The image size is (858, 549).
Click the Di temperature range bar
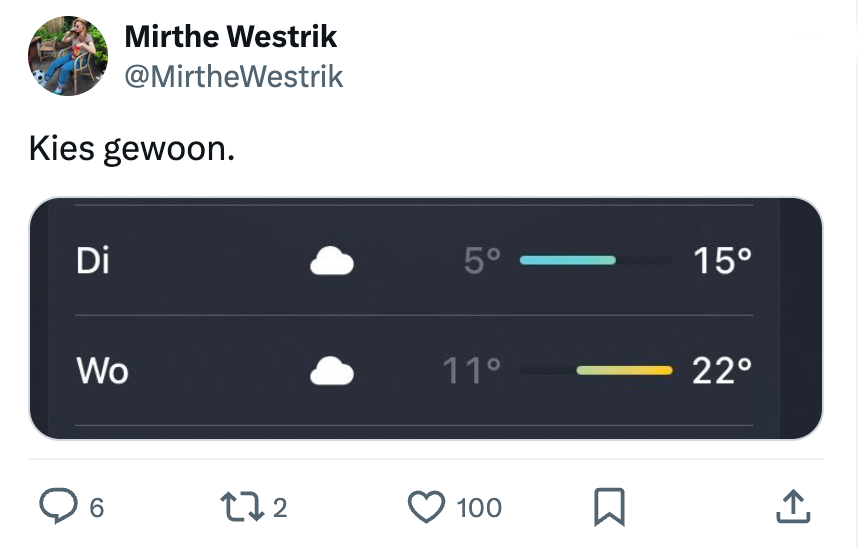point(595,261)
